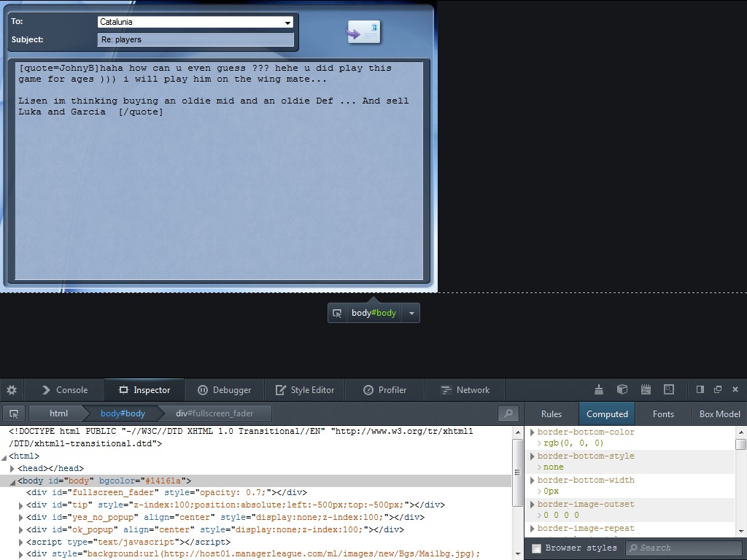This screenshot has height=560, width=747.
Task: Open the Style Editor tab
Action: point(304,390)
